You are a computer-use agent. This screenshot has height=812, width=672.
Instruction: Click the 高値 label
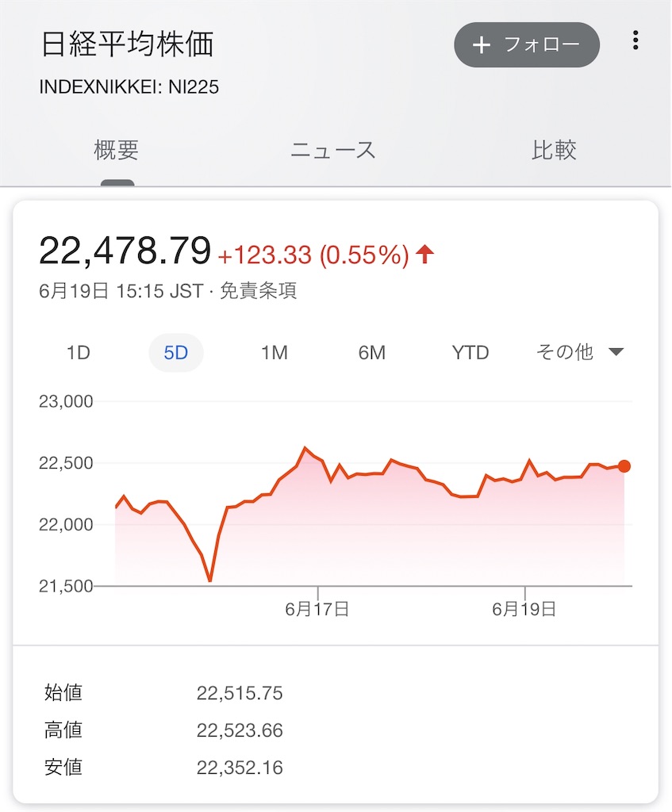pyautogui.click(x=63, y=730)
